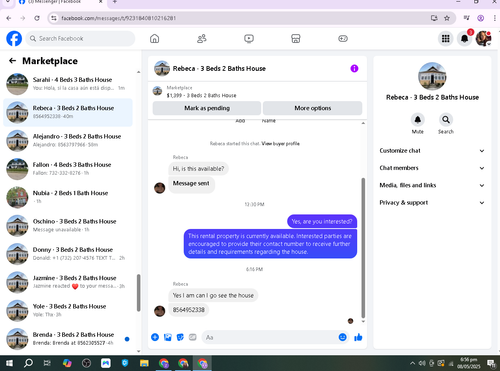Mute this conversation with the bell icon

(417, 119)
